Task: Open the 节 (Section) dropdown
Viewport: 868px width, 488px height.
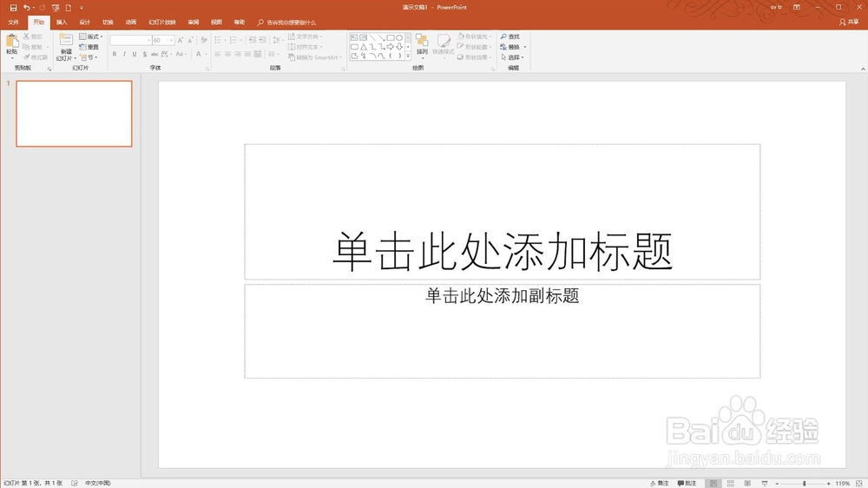Action: [x=89, y=57]
